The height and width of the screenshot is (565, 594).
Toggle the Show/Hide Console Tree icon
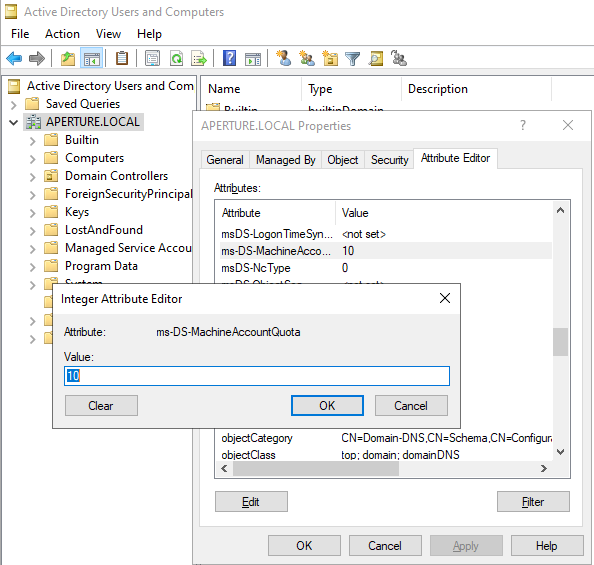92,59
